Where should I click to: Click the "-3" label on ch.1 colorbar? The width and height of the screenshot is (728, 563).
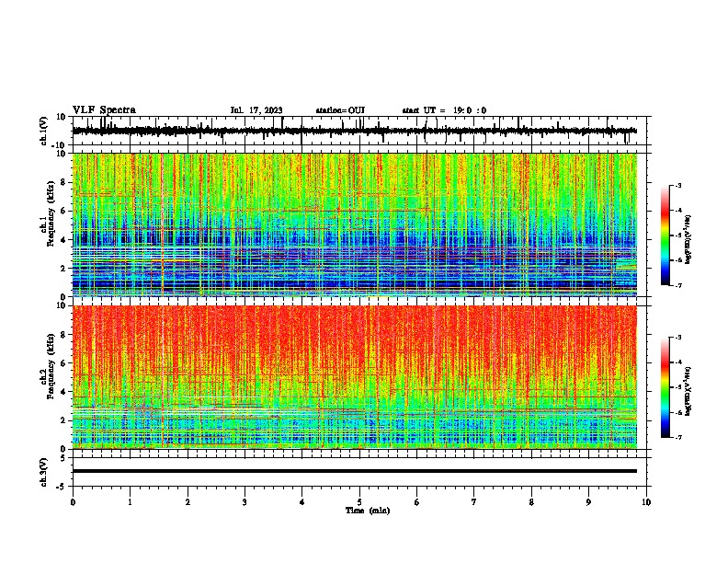678,185
